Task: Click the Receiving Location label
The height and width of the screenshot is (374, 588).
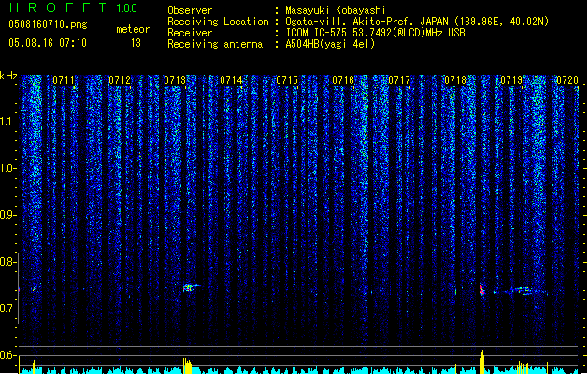Action: [218, 22]
